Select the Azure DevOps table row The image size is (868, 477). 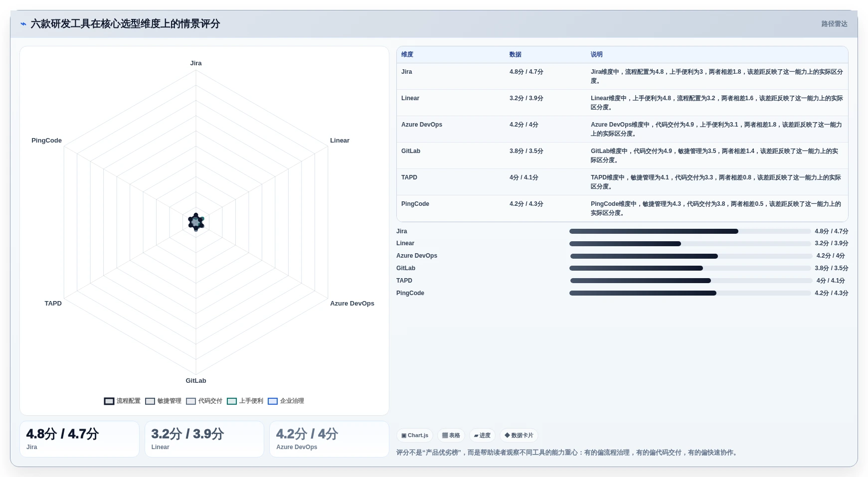click(x=622, y=129)
